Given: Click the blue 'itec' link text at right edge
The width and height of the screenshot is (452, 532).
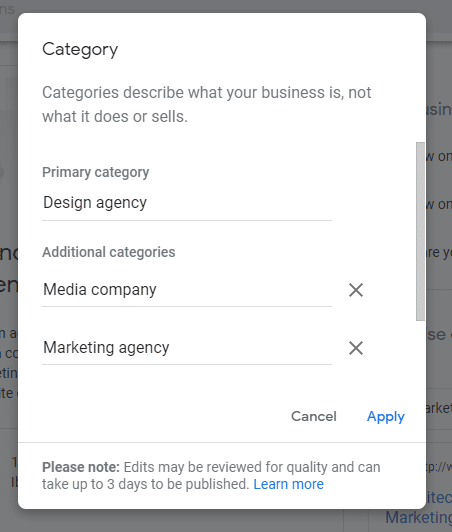Looking at the screenshot, I should 439,498.
